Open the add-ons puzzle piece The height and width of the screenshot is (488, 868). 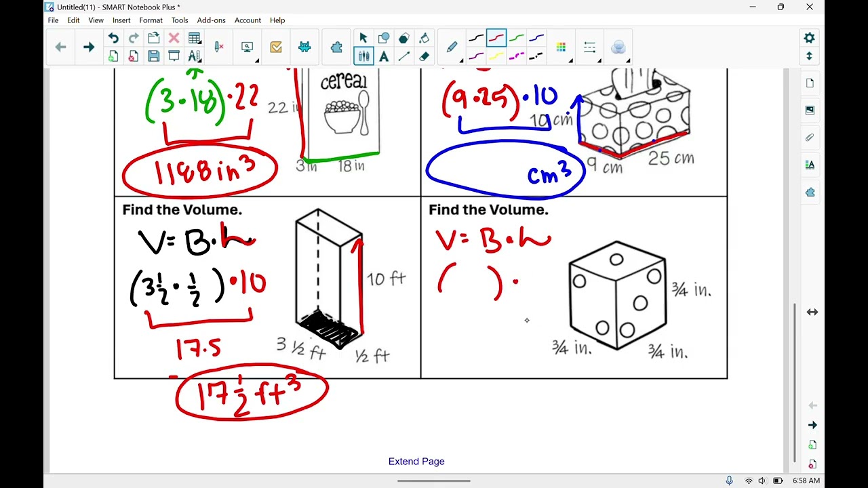pos(336,47)
